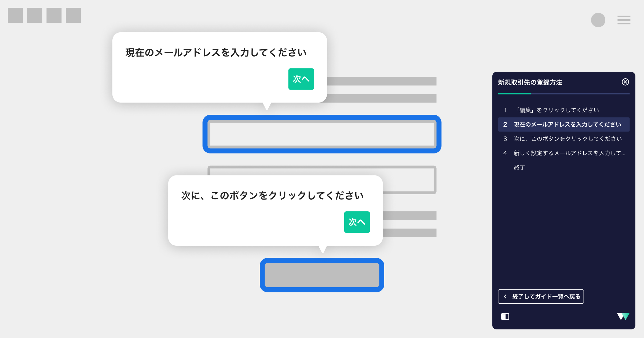Select step 1 「編集」をクリックしてください
This screenshot has width=644, height=338.
(x=557, y=110)
